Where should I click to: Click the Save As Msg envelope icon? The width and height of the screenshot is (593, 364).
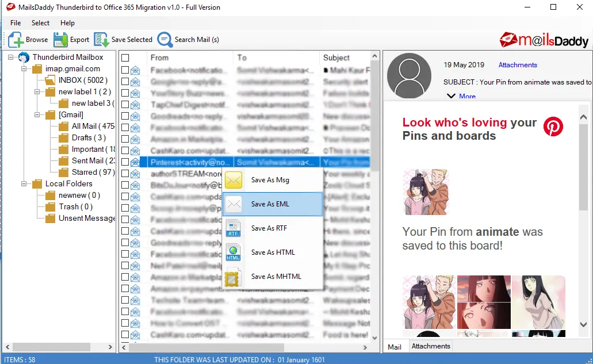(234, 180)
